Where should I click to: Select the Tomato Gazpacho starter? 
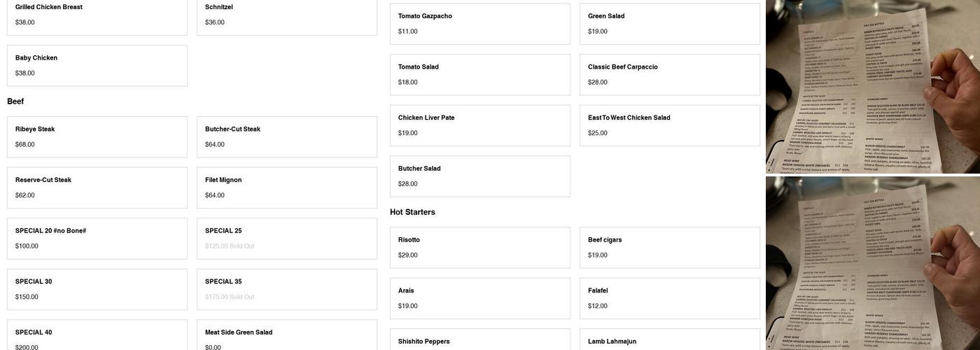click(480, 24)
